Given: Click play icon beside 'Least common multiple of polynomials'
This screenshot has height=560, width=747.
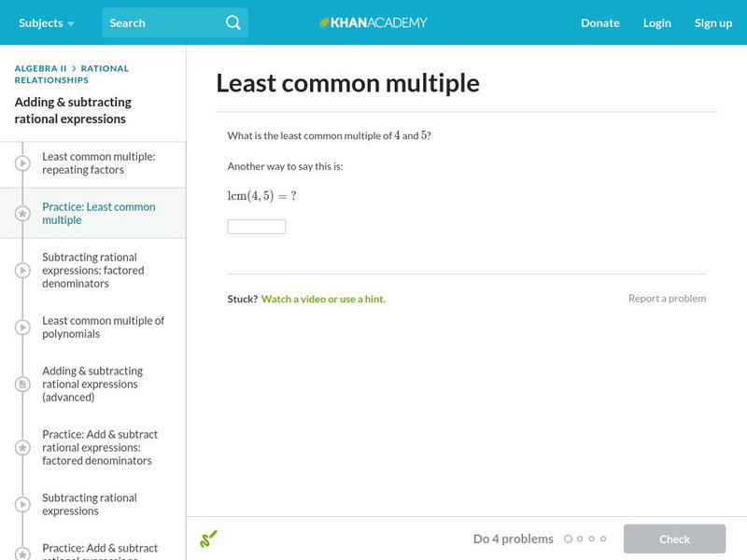Looking at the screenshot, I should click(x=22, y=328).
